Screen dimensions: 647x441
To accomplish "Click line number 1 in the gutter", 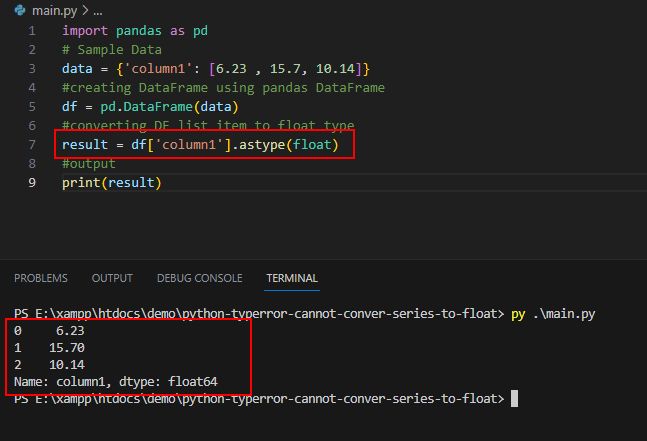I will click(32, 31).
